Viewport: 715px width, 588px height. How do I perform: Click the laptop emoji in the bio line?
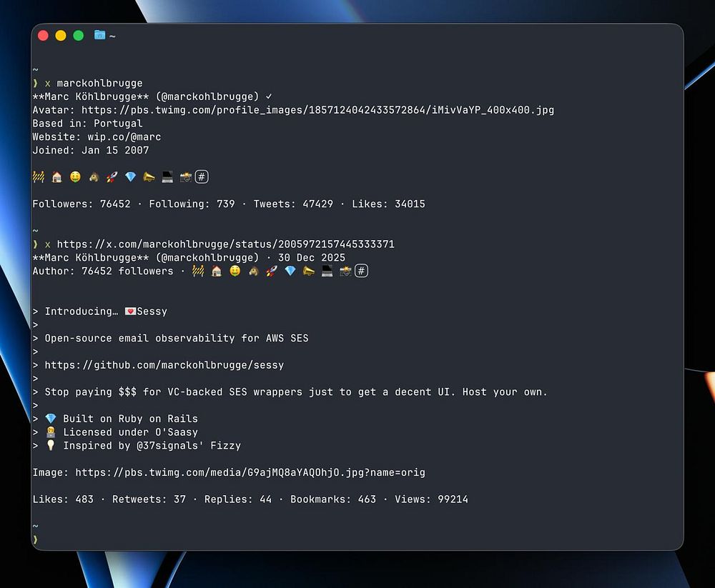click(x=167, y=177)
